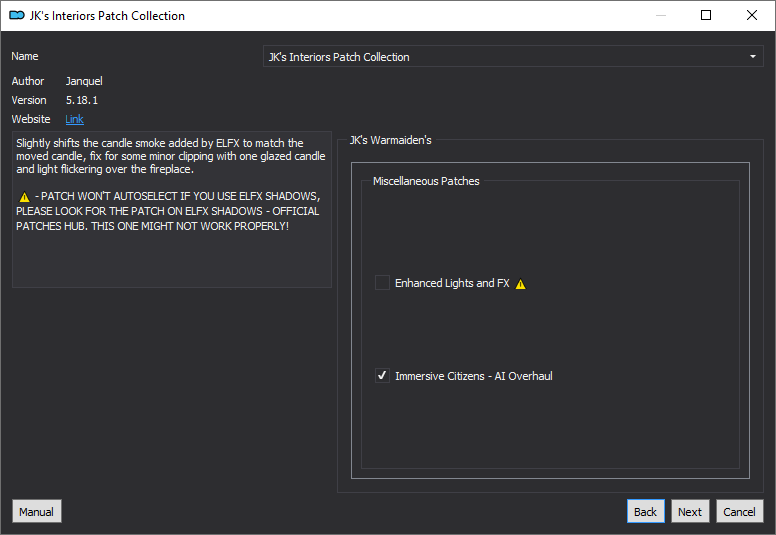The image size is (776, 535).
Task: Click the candle smoke description paragraph
Action: click(x=171, y=156)
